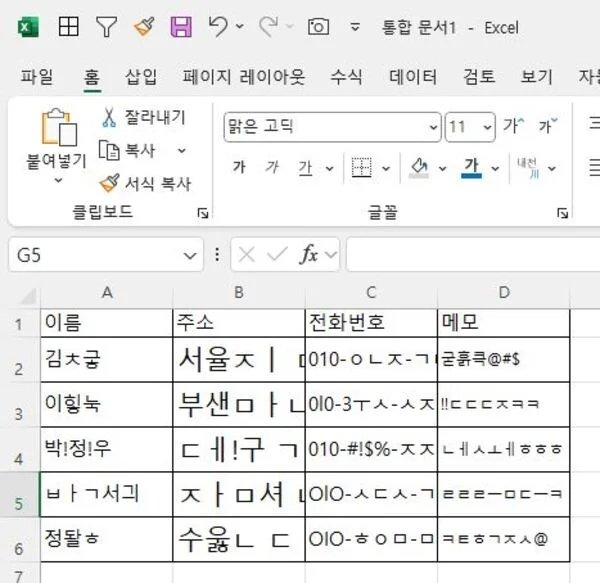This screenshot has height=583, width=600.
Task: Click the fx insert function icon
Action: point(309,254)
